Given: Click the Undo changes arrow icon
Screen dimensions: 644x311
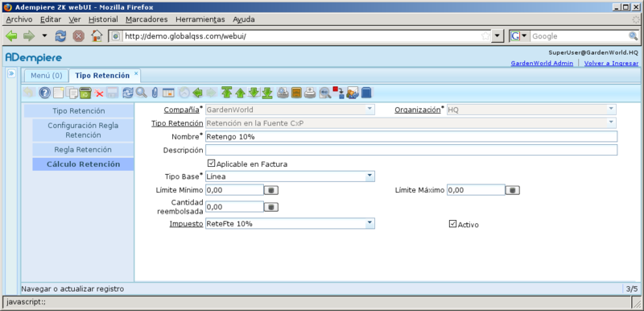Looking at the screenshot, I should tap(29, 93).
